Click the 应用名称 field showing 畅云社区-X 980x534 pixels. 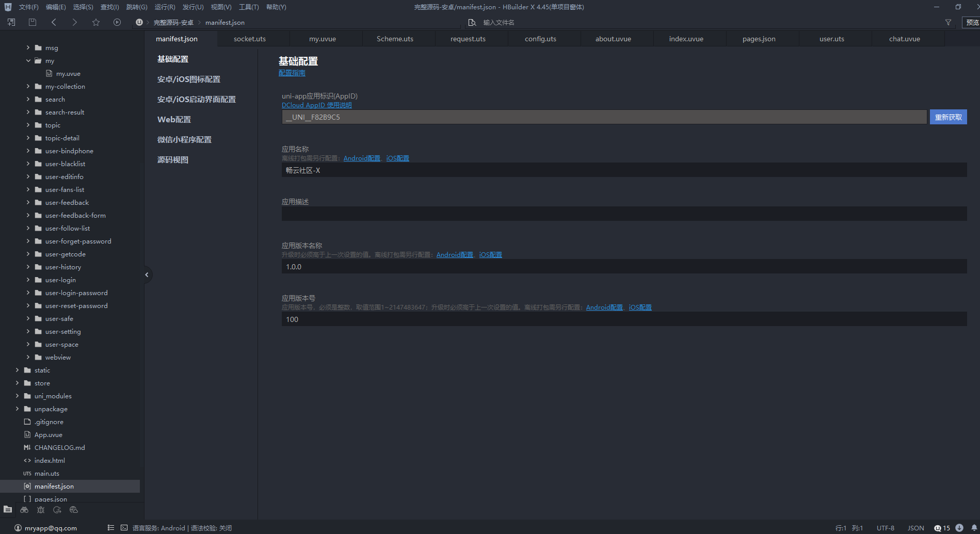(x=624, y=170)
